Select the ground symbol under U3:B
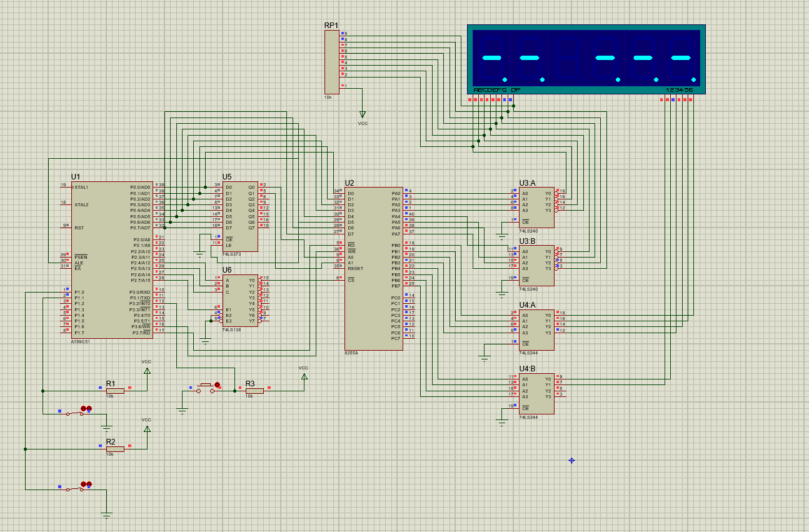Image resolution: width=809 pixels, height=532 pixels. click(501, 294)
